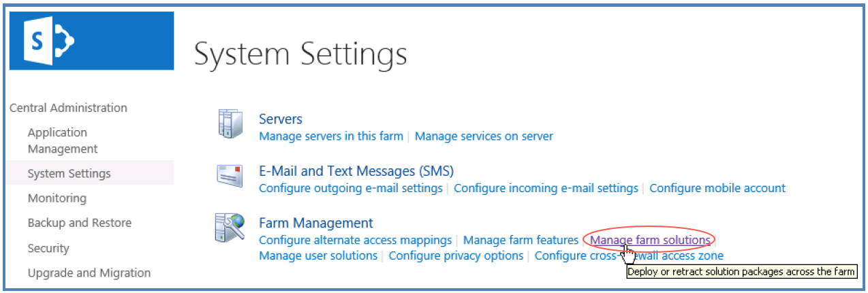Click the Farm Management section icon

[230, 228]
